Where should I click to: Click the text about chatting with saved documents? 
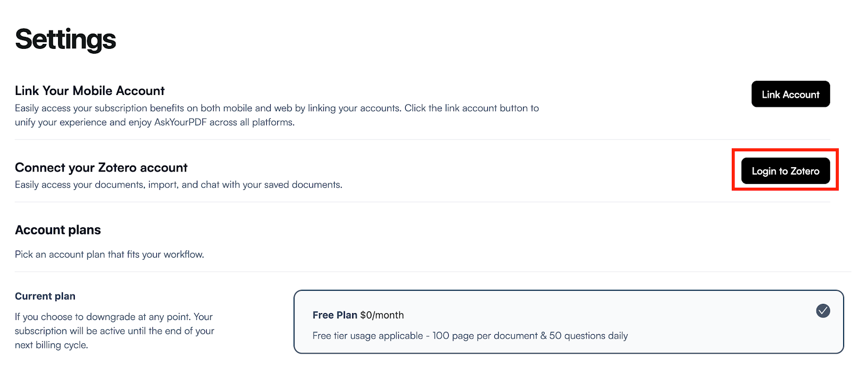tap(178, 184)
